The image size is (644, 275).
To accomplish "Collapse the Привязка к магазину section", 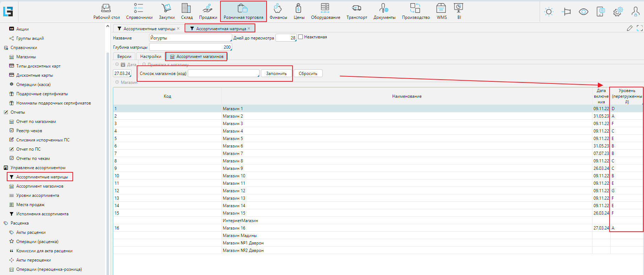I will point(144,65).
